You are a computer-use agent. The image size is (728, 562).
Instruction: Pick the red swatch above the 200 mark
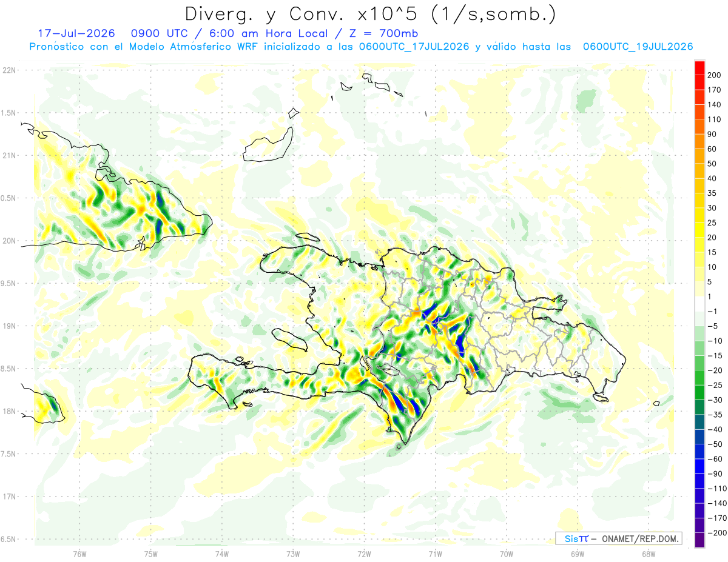pos(699,68)
